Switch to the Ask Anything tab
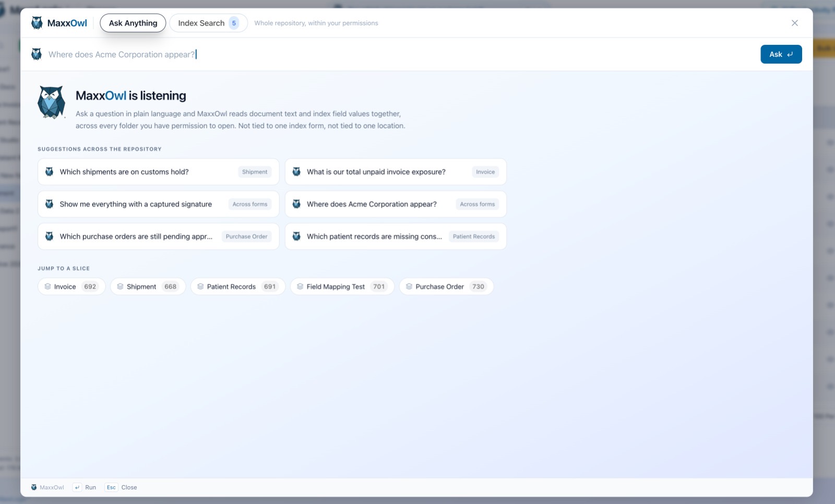Image resolution: width=835 pixels, height=504 pixels. pyautogui.click(x=133, y=23)
